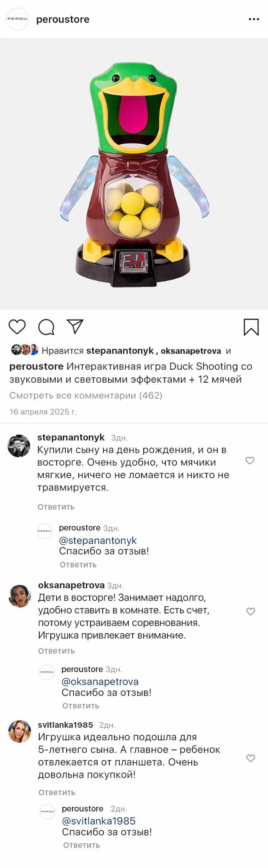268x868 pixels.
Task: Open svitlanka1985's profile avatar
Action: pyautogui.click(x=20, y=731)
